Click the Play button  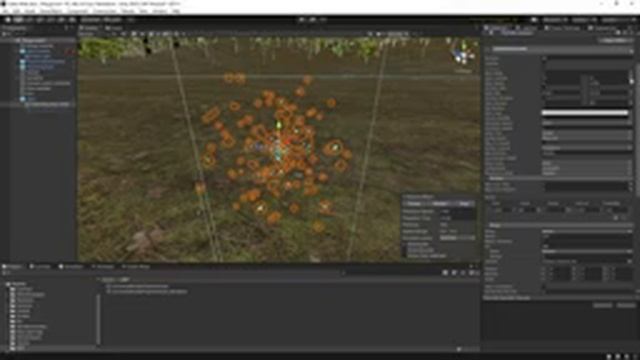coord(302,20)
